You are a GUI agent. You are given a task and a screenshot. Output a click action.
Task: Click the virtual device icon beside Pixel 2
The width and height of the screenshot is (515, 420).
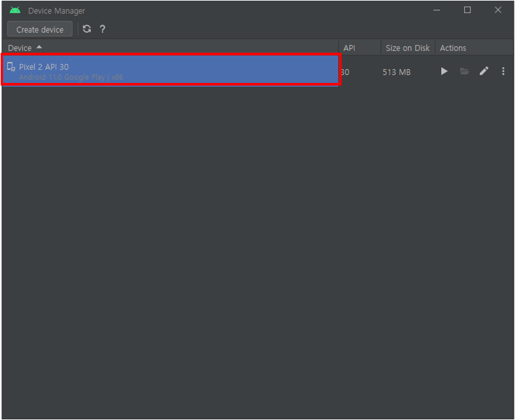(x=11, y=67)
